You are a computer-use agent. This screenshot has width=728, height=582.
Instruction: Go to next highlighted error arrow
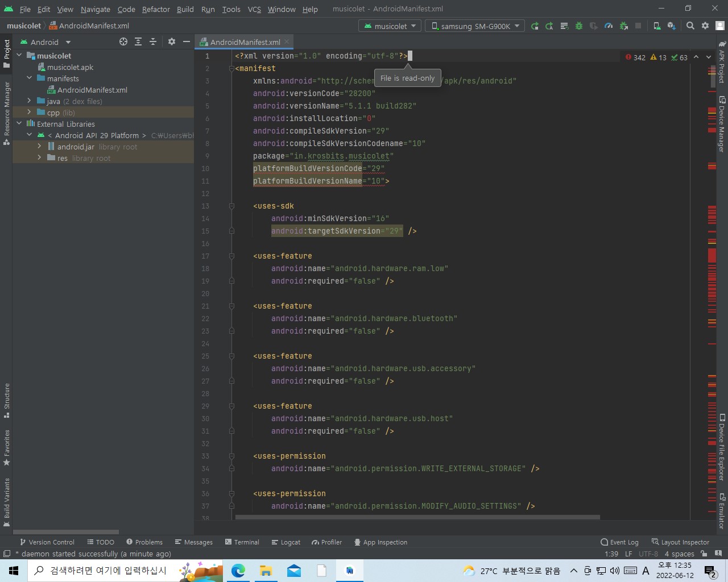[709, 57]
